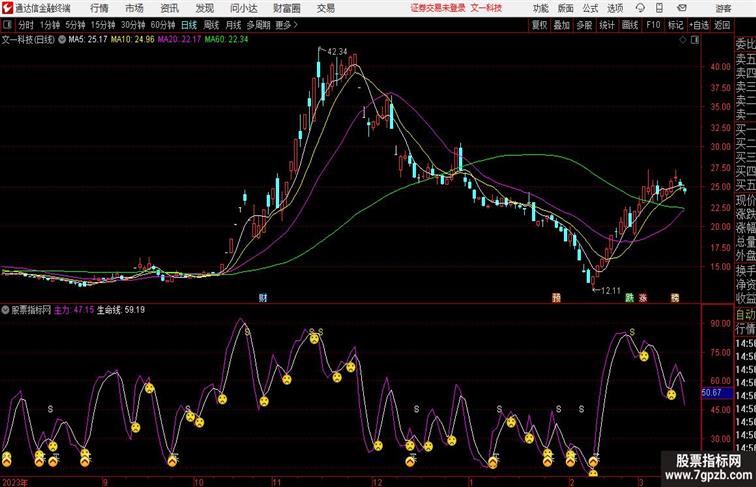Switch to 周线 weekly tab
The height and width of the screenshot is (487, 756).
point(211,25)
